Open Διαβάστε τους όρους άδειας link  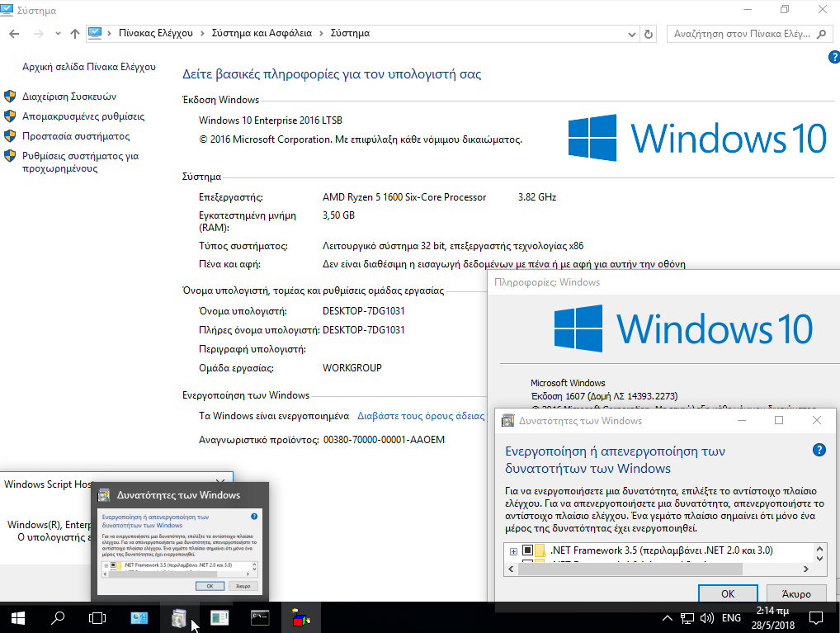click(421, 416)
